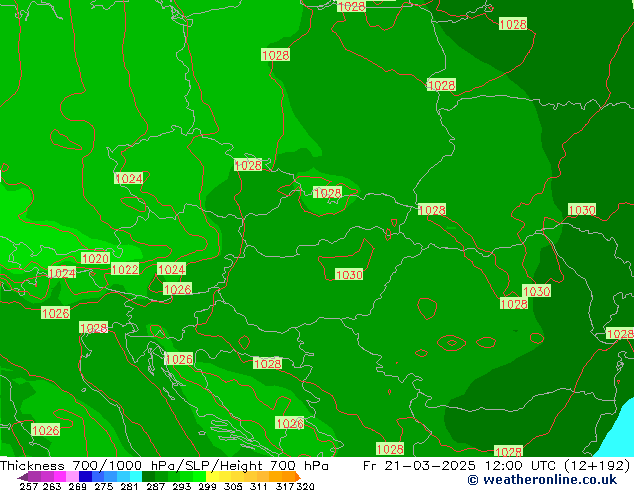Screen dimensions: 634x490
Task: Click the legend value 293
Action: [182, 486]
